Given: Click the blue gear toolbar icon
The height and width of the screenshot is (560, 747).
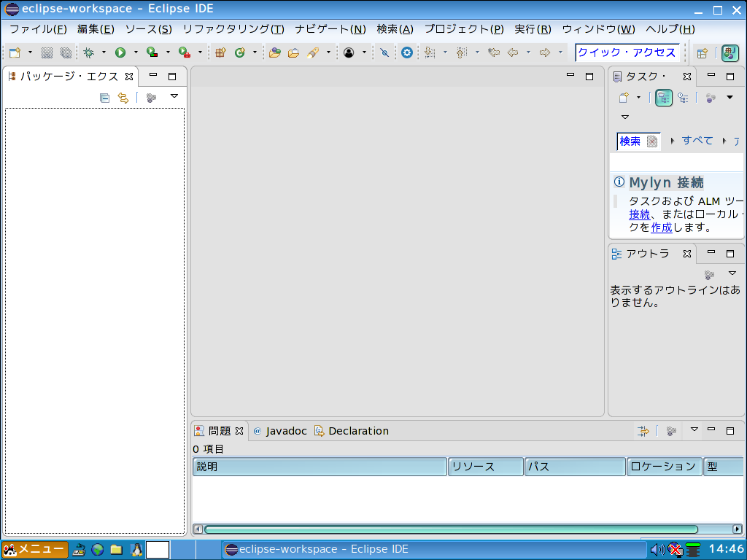Looking at the screenshot, I should point(407,52).
